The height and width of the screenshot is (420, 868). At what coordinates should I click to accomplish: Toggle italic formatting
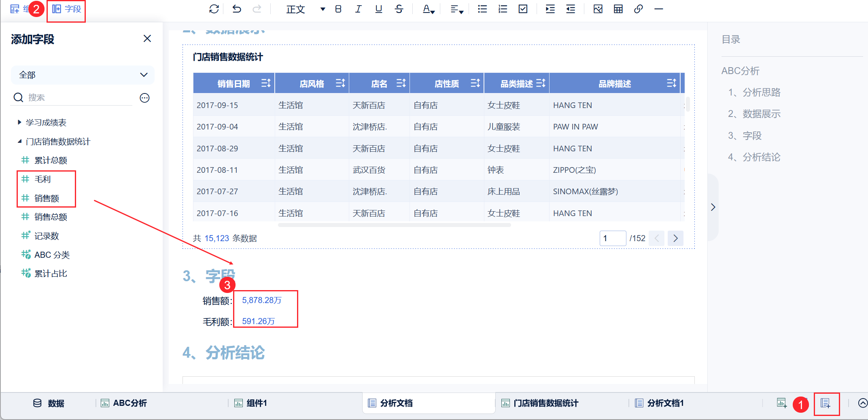coord(358,9)
